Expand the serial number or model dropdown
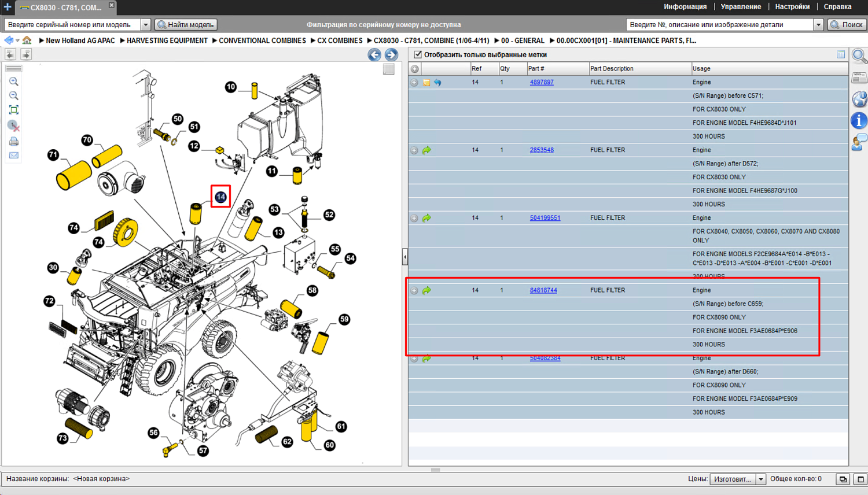Image resolution: width=868 pixels, height=495 pixels. (146, 25)
